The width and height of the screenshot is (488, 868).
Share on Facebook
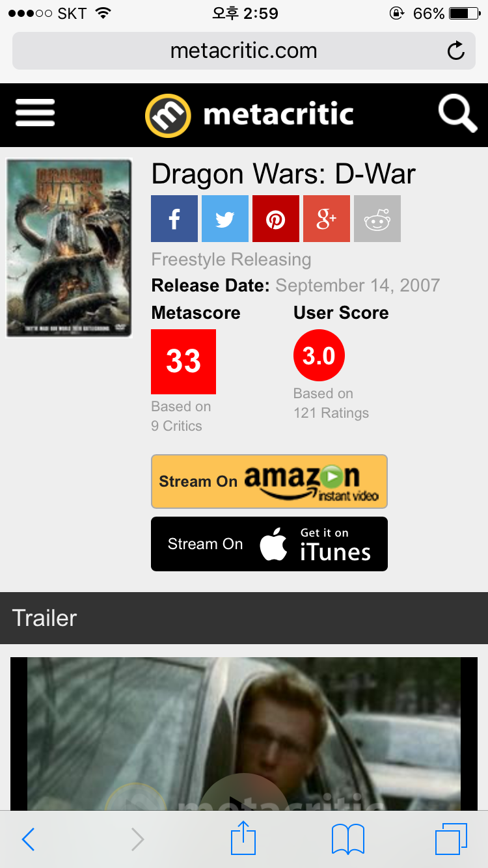(174, 219)
